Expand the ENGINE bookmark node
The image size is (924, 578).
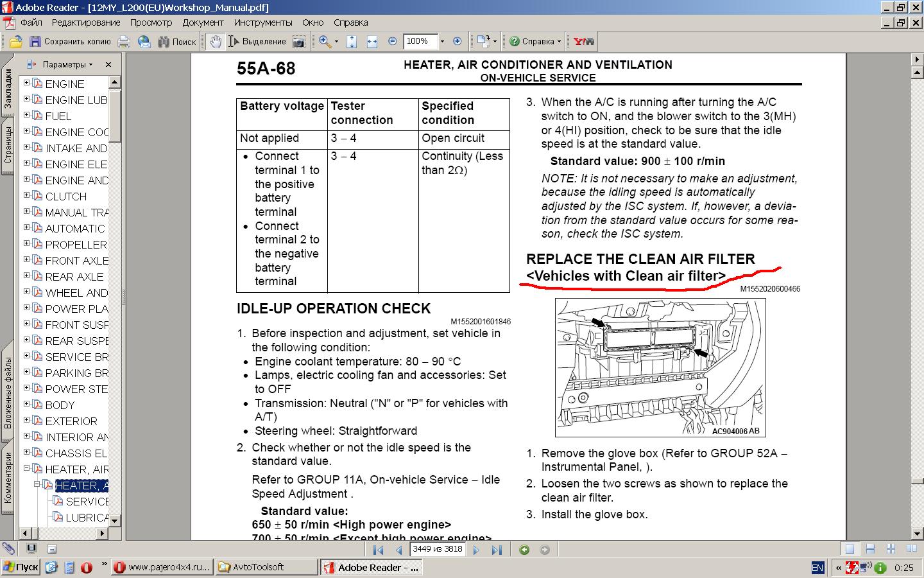click(27, 83)
